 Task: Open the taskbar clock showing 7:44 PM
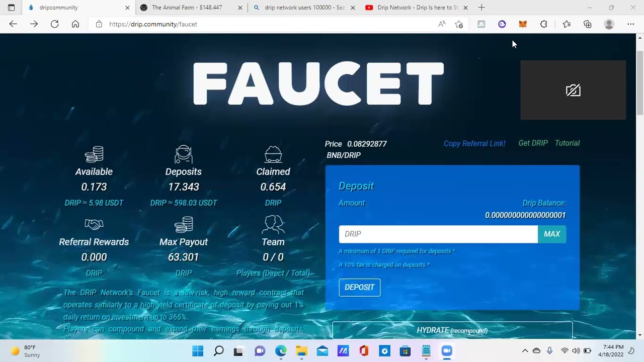(x=611, y=351)
